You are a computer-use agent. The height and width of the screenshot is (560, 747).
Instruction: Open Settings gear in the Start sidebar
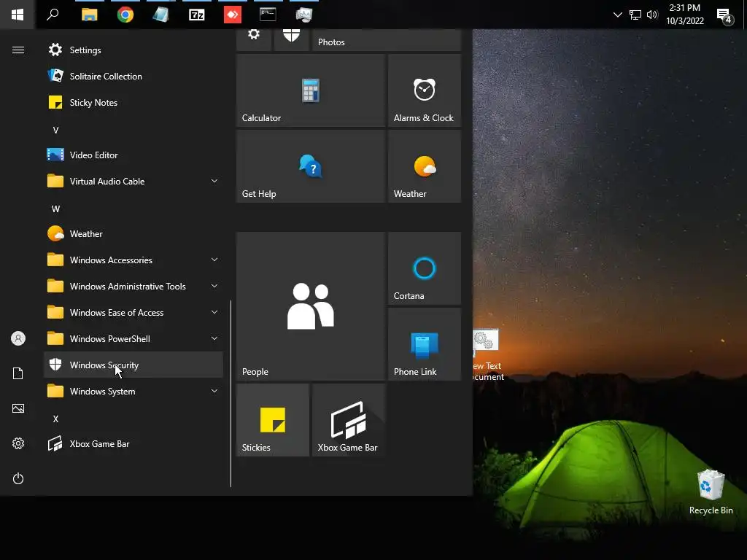(x=18, y=443)
